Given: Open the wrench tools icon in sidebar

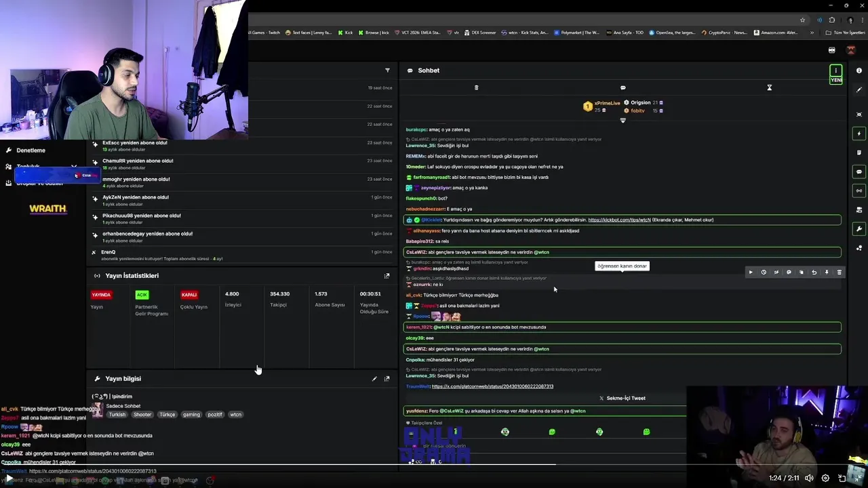Looking at the screenshot, I should click(x=859, y=229).
